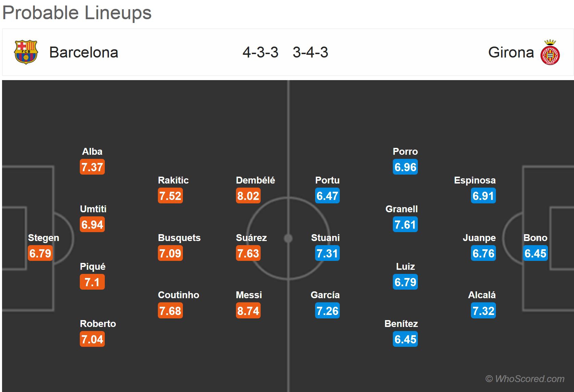
Task: Click the Suárez player name
Action: point(251,238)
